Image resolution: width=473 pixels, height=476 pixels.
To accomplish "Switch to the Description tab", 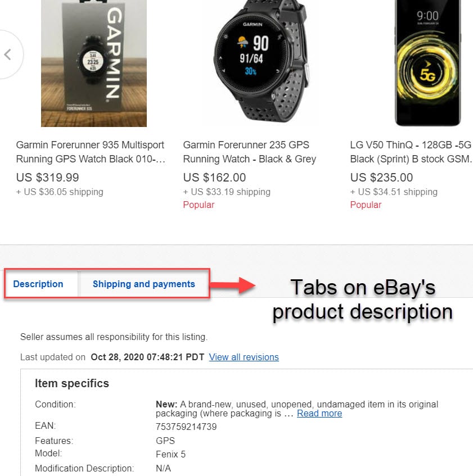I will coord(38,284).
